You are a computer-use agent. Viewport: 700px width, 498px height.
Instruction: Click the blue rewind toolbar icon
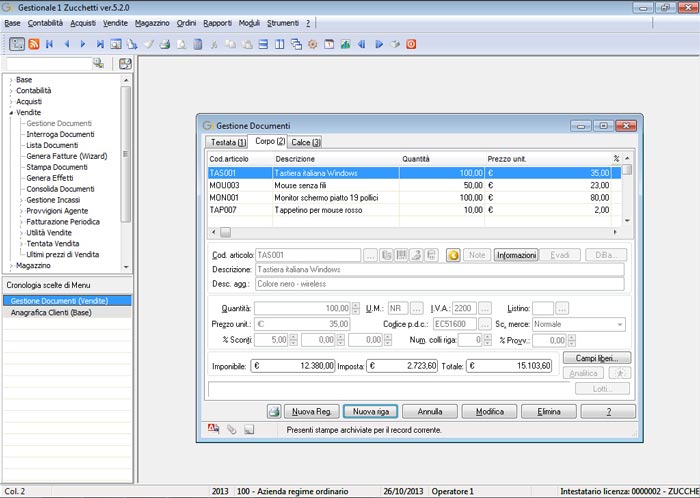click(362, 44)
